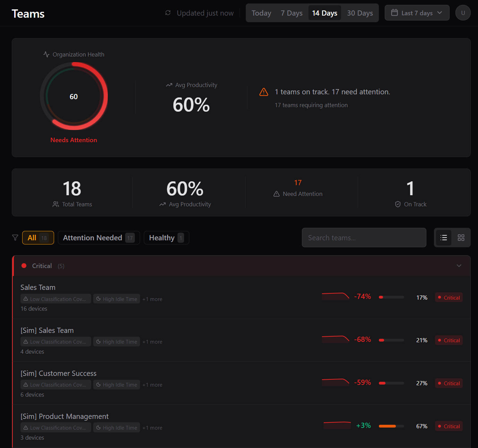Collapse the Critical group chevron
478x448 pixels.
coord(459,266)
